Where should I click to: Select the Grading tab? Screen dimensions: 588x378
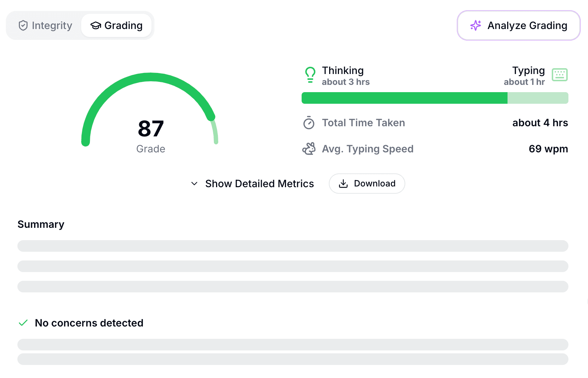116,25
